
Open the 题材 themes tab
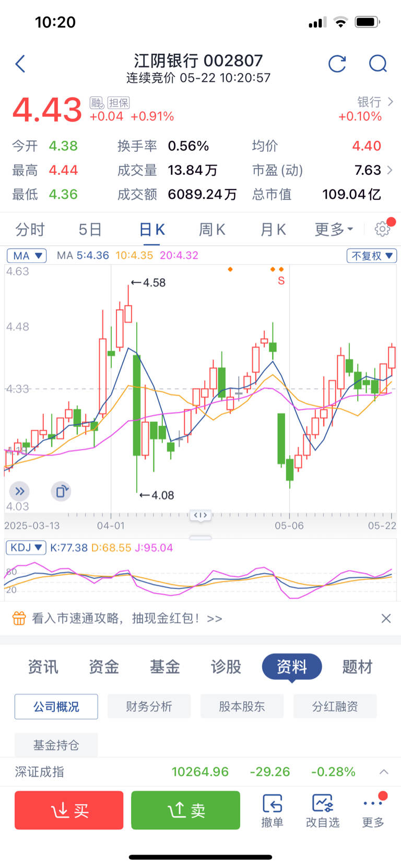[x=358, y=667]
